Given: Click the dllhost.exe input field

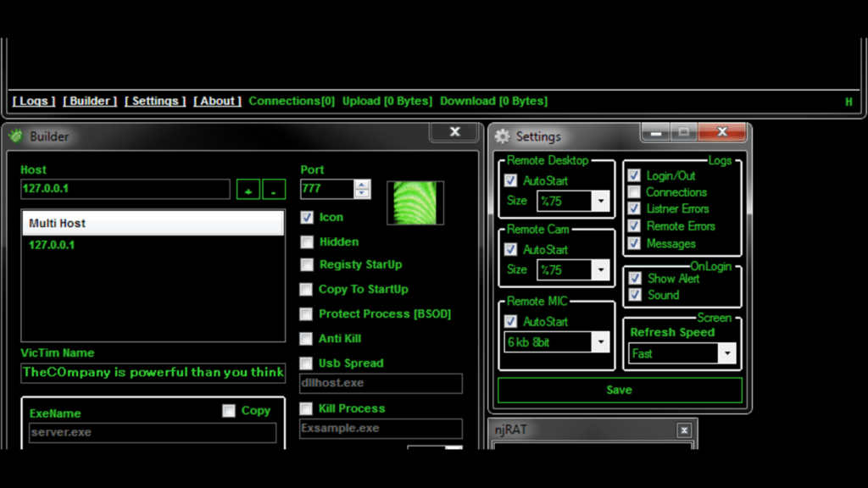Looking at the screenshot, I should [x=381, y=383].
